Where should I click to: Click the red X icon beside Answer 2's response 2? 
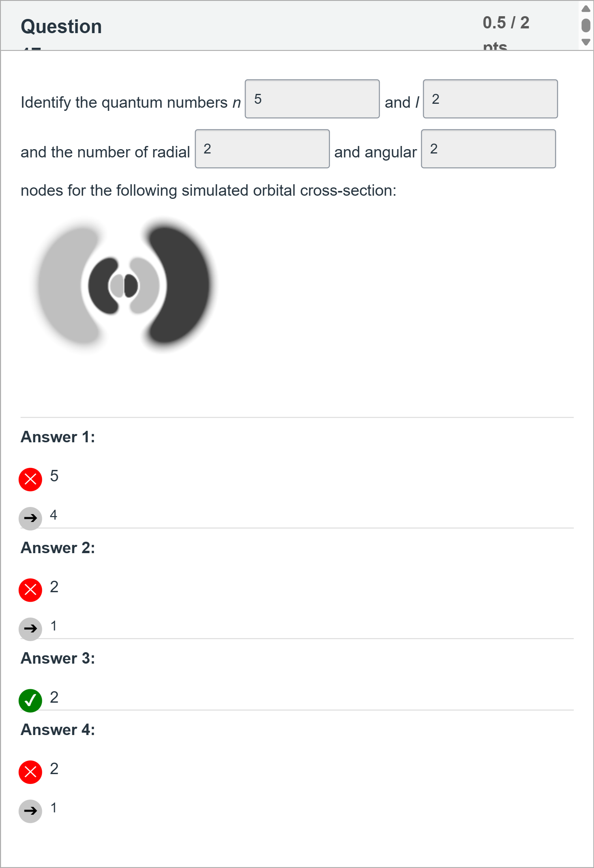click(30, 589)
